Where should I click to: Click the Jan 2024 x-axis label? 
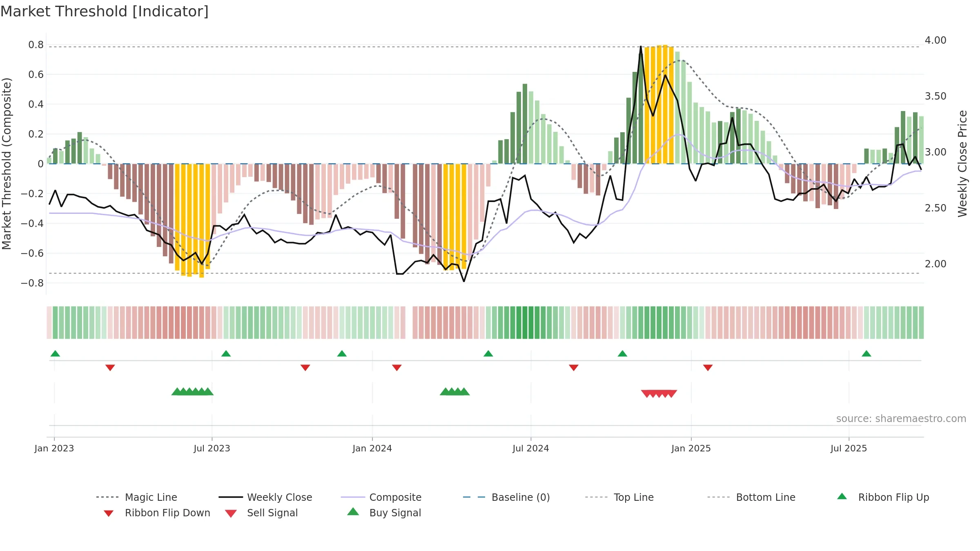(372, 448)
